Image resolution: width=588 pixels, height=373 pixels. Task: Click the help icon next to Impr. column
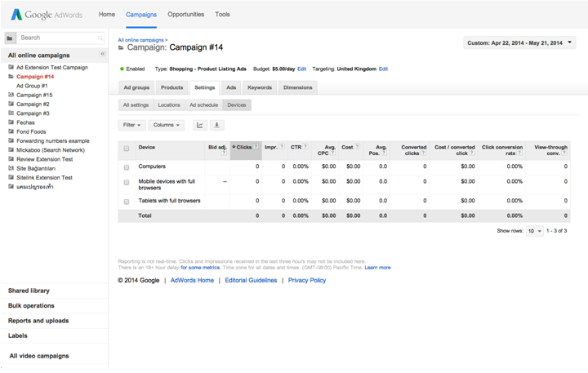point(283,147)
